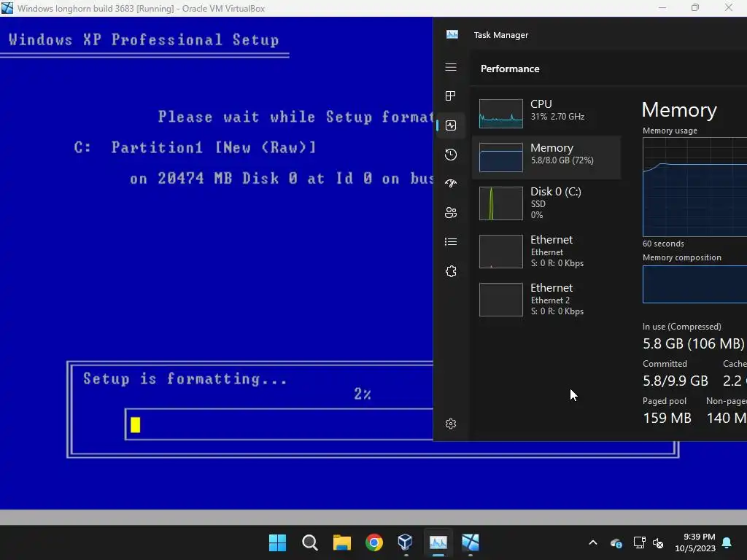The height and width of the screenshot is (560, 747).
Task: Click the muted volume tray icon
Action: coord(658,542)
